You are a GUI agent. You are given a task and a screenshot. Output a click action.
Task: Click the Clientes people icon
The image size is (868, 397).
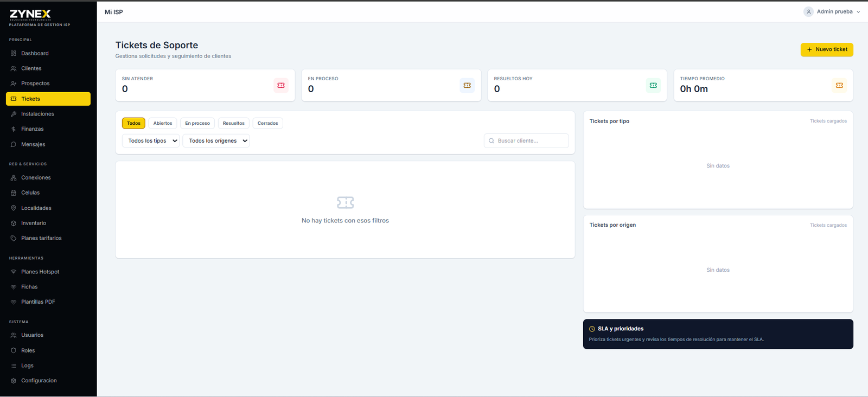14,68
